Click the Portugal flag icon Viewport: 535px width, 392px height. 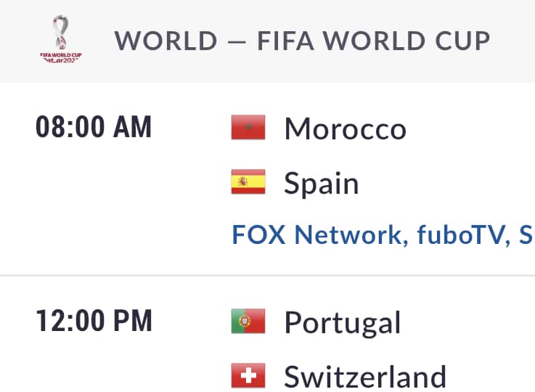pos(248,321)
